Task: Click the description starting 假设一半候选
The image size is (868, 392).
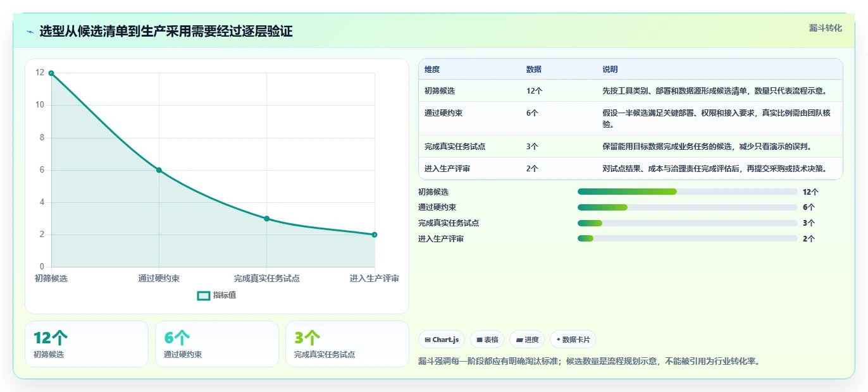Action: [x=717, y=119]
